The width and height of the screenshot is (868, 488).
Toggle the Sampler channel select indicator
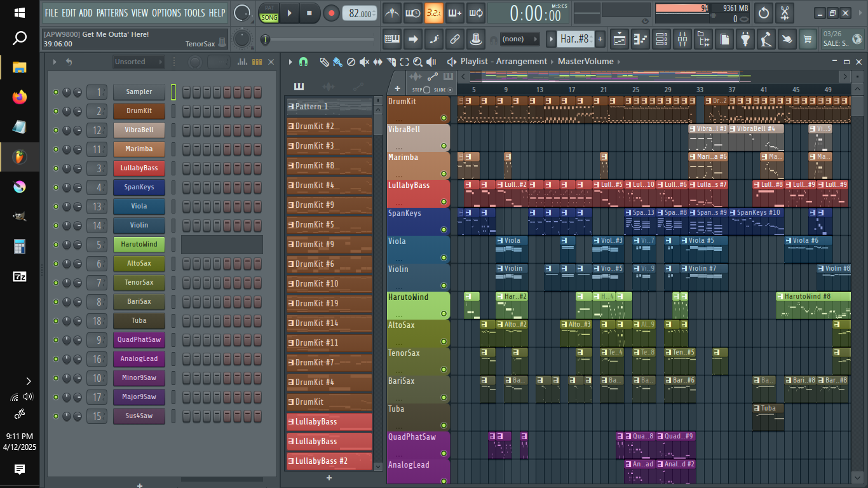tap(173, 92)
